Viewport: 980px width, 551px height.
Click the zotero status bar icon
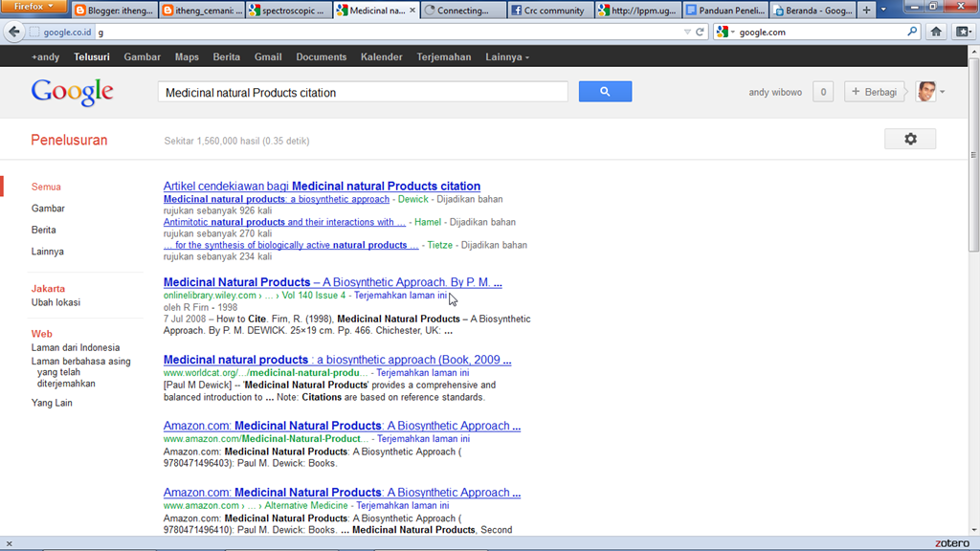pyautogui.click(x=952, y=543)
